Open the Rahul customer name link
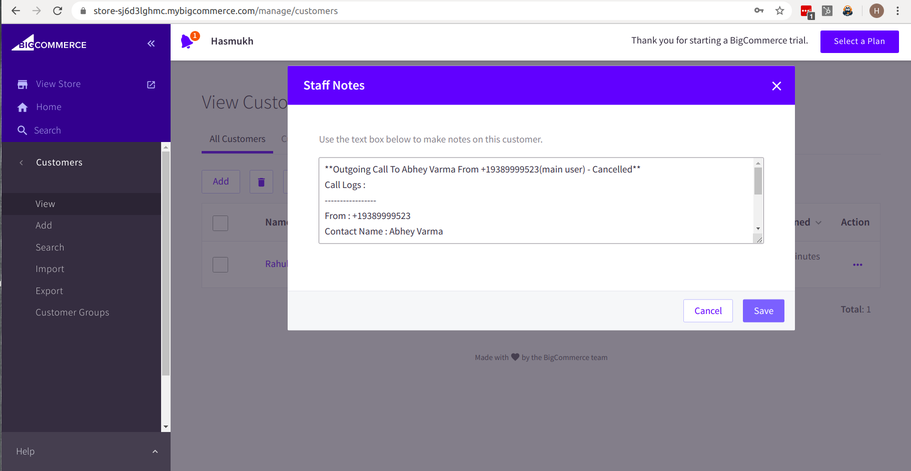The height and width of the screenshot is (471, 911). (x=277, y=264)
